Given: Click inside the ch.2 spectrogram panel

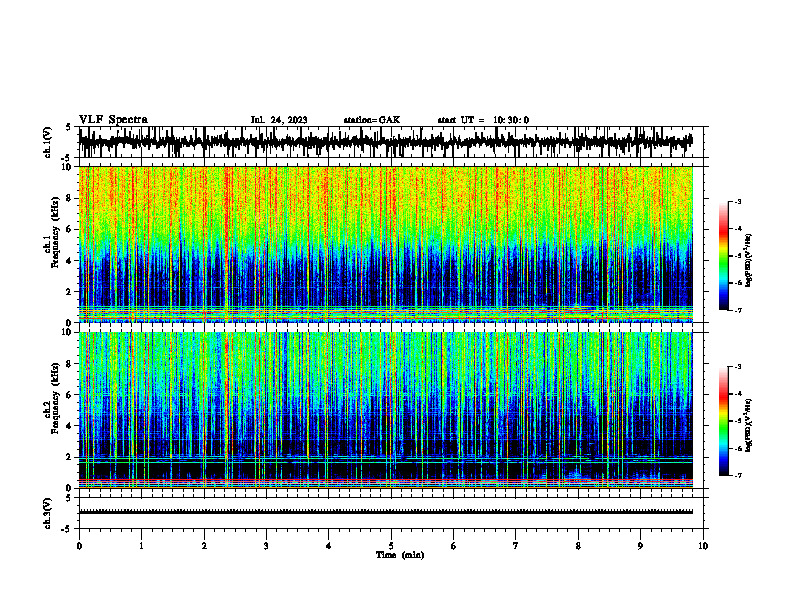Looking at the screenshot, I should [x=391, y=410].
